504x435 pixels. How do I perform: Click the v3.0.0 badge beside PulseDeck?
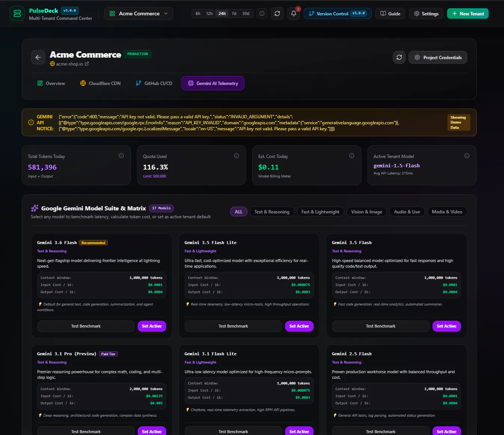(70, 10)
